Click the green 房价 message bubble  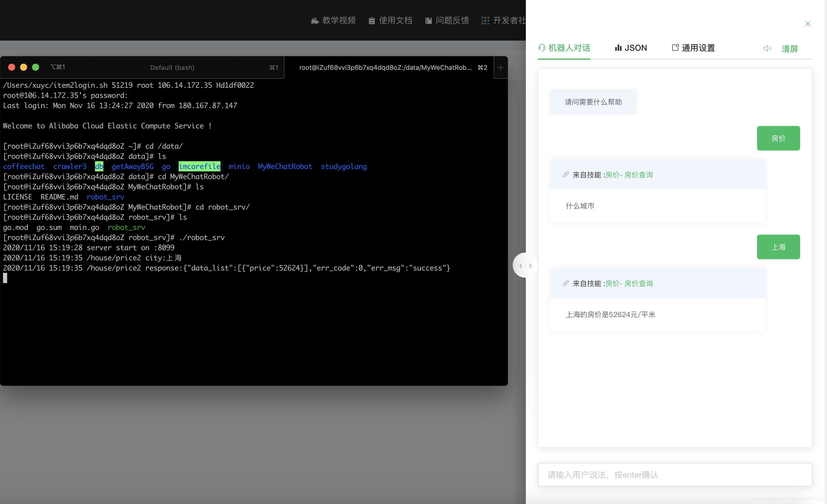click(x=778, y=138)
